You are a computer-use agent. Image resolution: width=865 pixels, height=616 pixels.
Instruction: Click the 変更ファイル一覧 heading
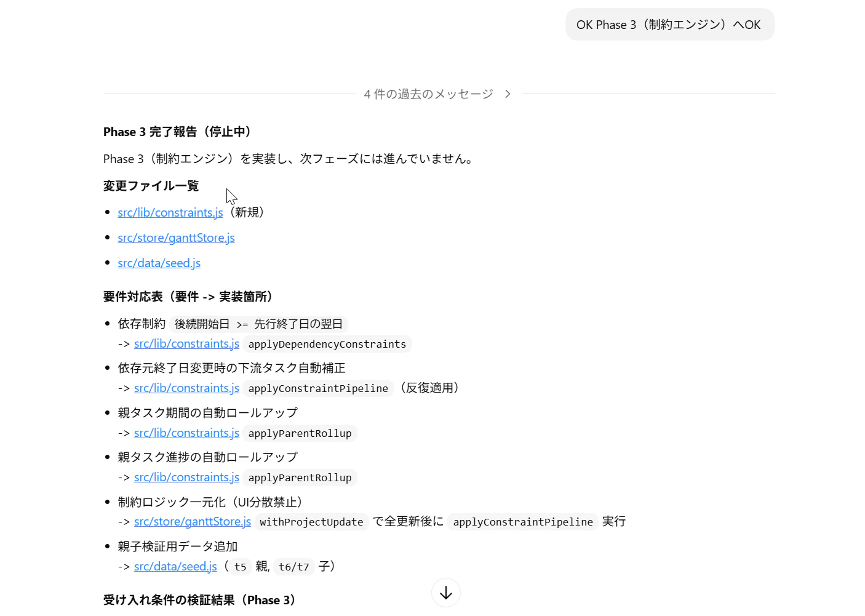(x=151, y=186)
